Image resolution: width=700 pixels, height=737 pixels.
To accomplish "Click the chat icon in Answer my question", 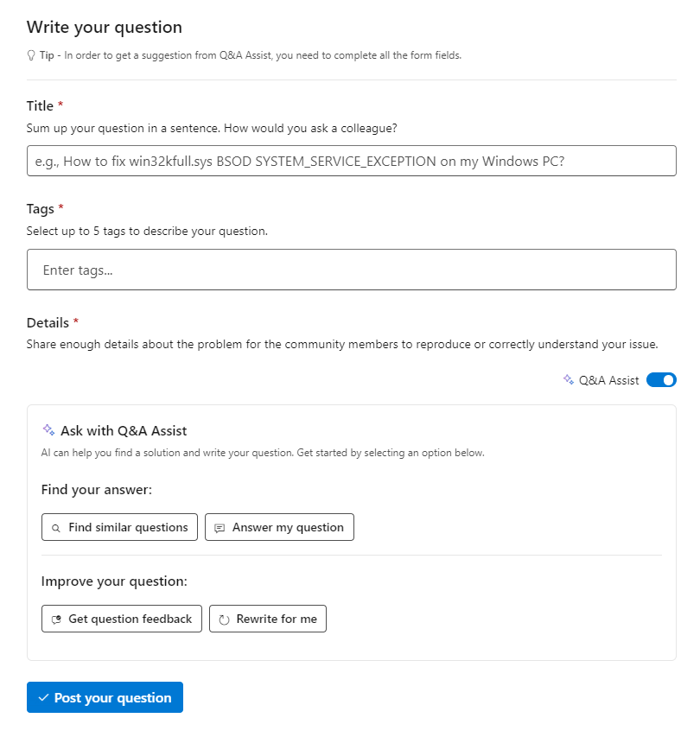I will [220, 528].
